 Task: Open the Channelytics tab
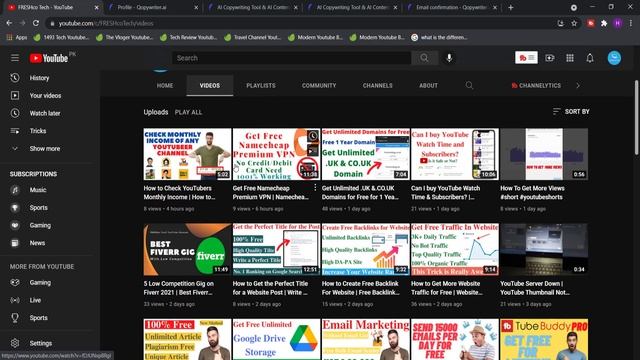click(x=536, y=85)
